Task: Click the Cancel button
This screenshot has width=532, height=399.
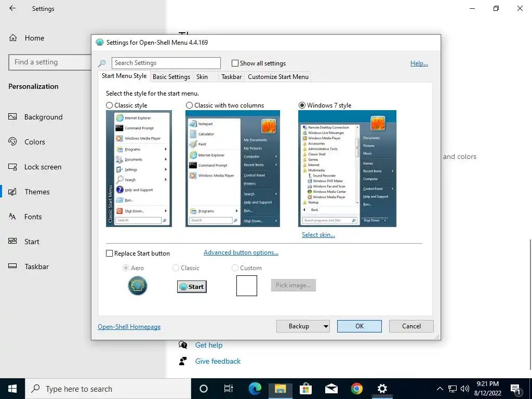Action: coord(411,326)
